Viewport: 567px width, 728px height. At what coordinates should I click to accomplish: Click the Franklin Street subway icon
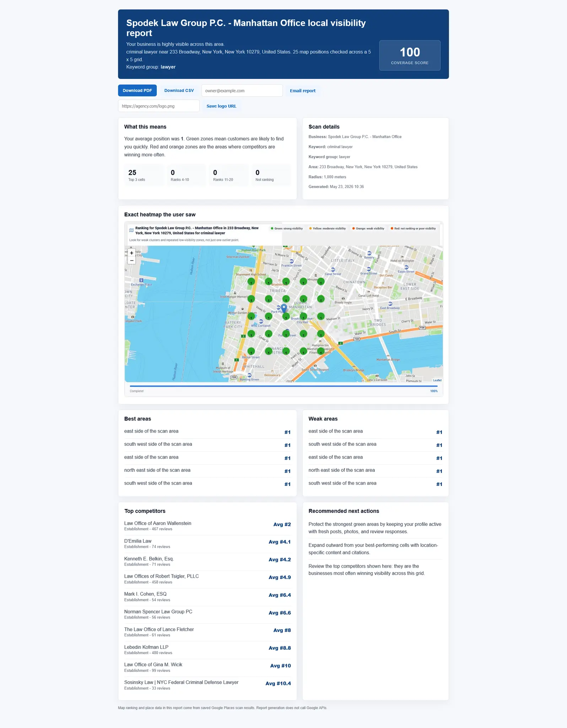292,261
